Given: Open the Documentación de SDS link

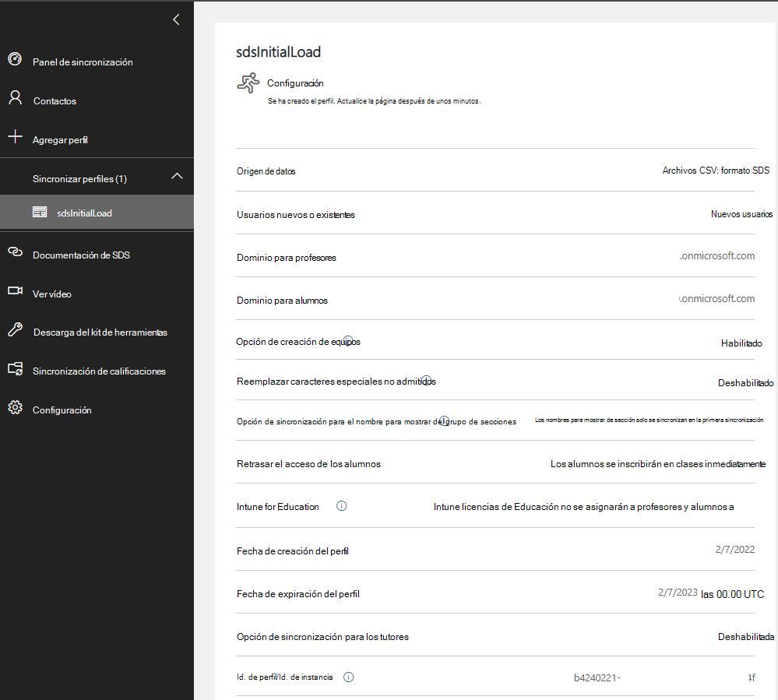Looking at the screenshot, I should (x=81, y=255).
